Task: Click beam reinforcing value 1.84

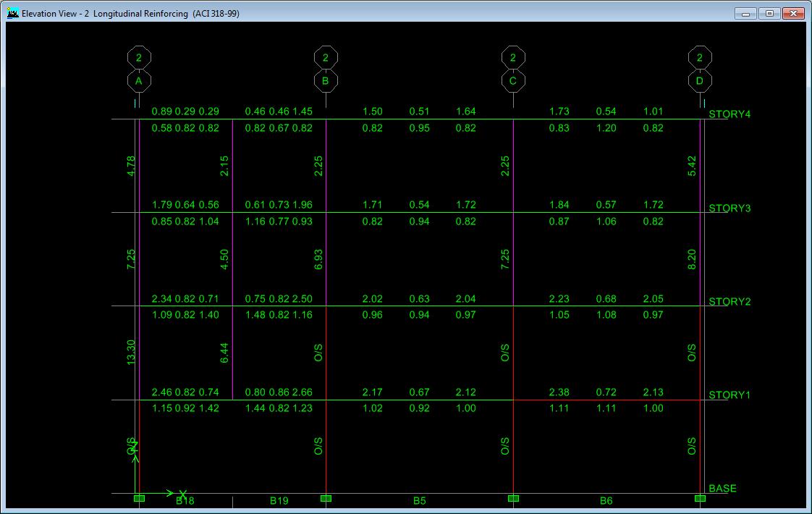Action: [x=559, y=205]
